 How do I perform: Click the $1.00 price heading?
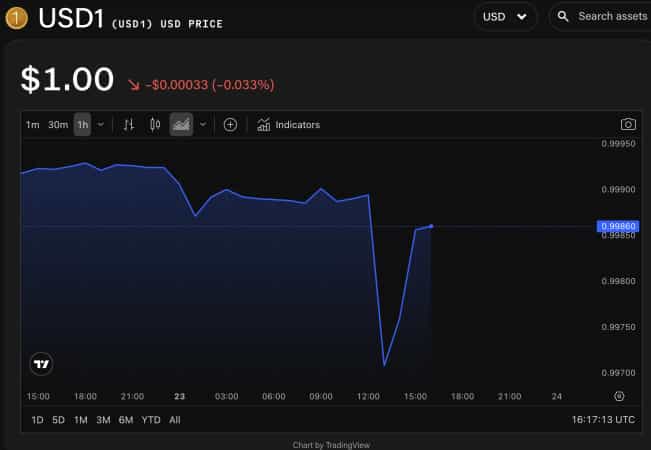coord(67,79)
